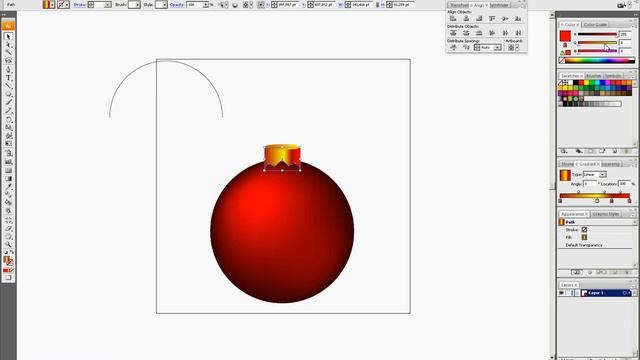
Task: Click the Fill/Stroke indicator in toolbox
Action: point(8,260)
